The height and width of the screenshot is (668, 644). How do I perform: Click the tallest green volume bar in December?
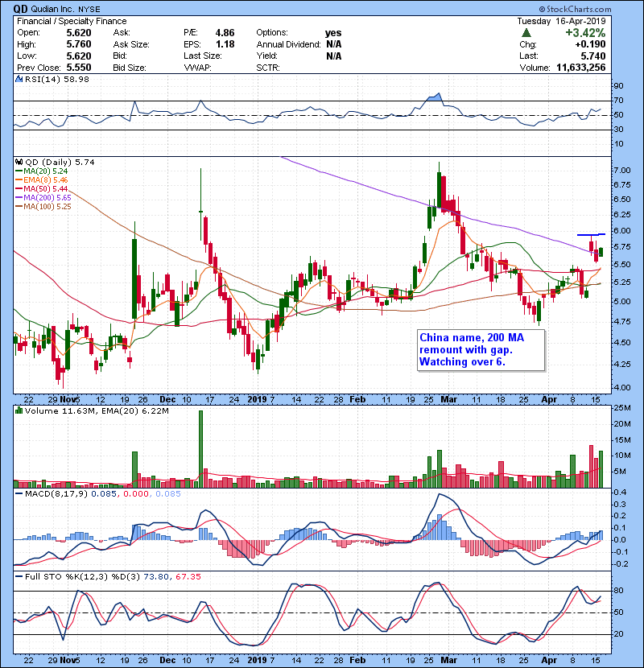[x=200, y=449]
